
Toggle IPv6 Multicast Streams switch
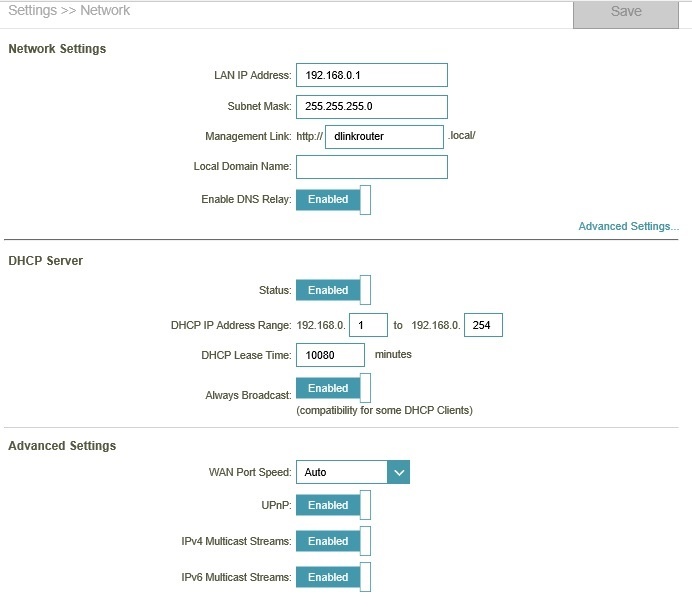click(x=333, y=578)
